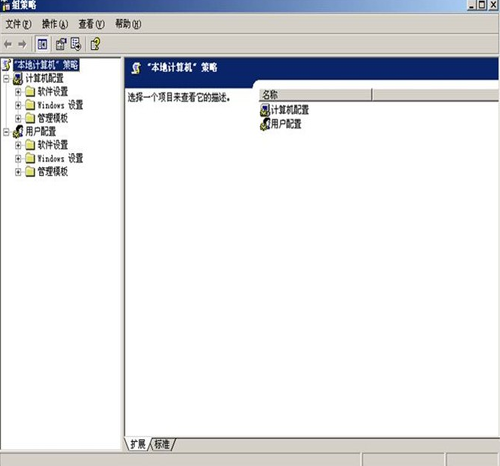Image resolution: width=500 pixels, height=466 pixels.
Task: Click folder icon of Windows 设置 under 计算机配置
Action: (30, 105)
